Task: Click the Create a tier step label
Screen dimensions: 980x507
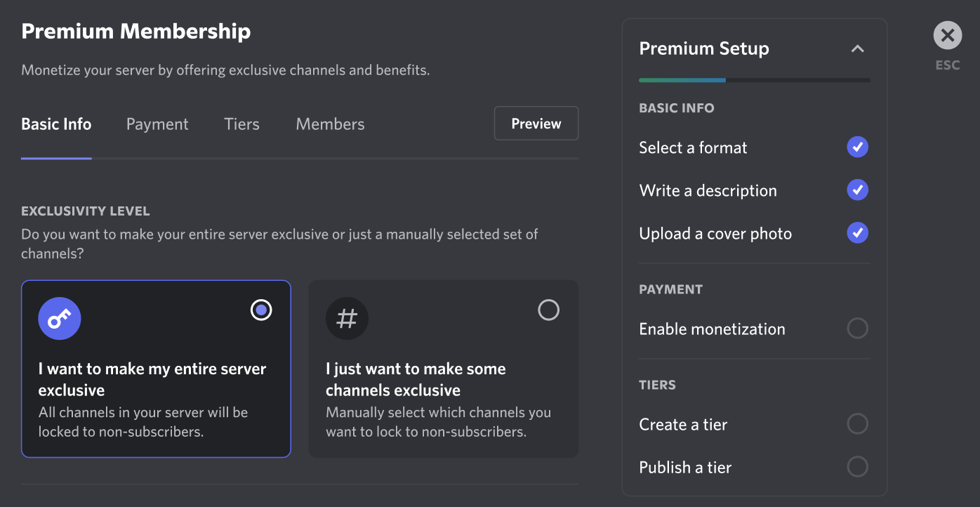Action: click(683, 424)
